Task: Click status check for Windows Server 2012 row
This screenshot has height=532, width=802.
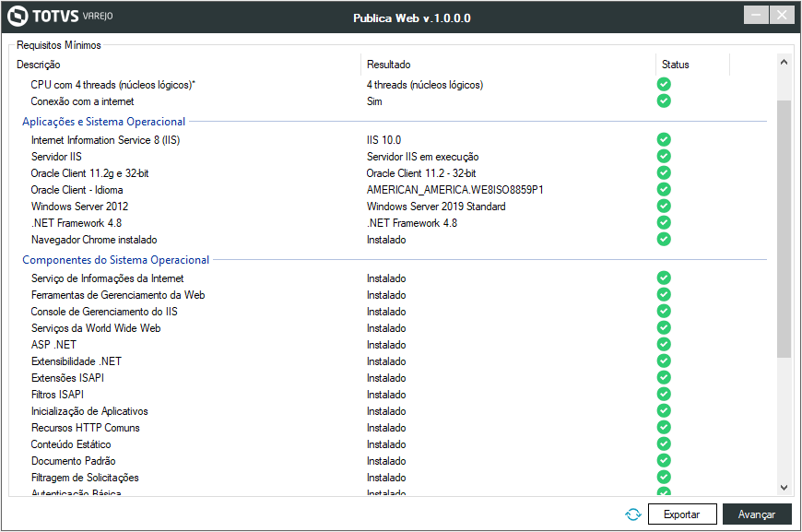Action: [x=664, y=207]
